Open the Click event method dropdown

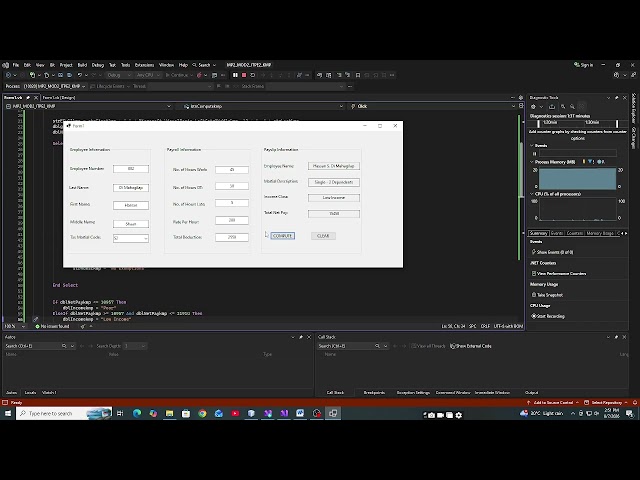click(x=433, y=106)
